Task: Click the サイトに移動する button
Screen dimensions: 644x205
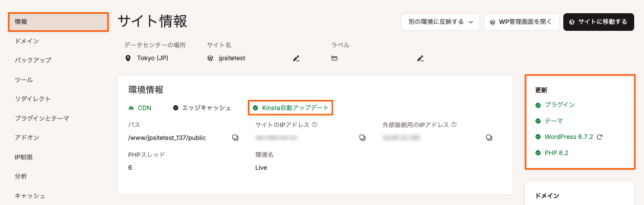Action: [599, 22]
